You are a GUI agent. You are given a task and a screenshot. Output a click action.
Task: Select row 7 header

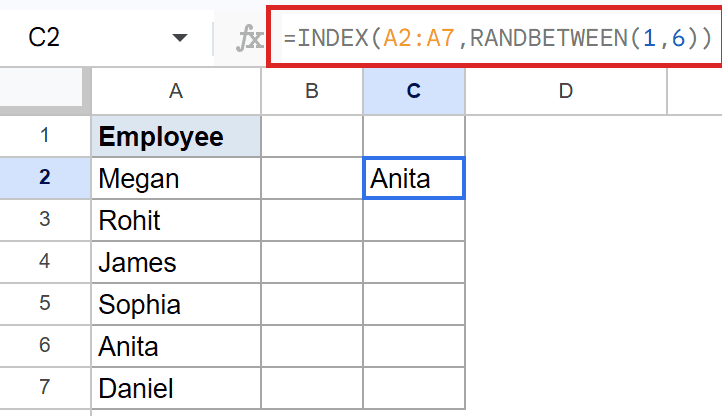pyautogui.click(x=45, y=387)
